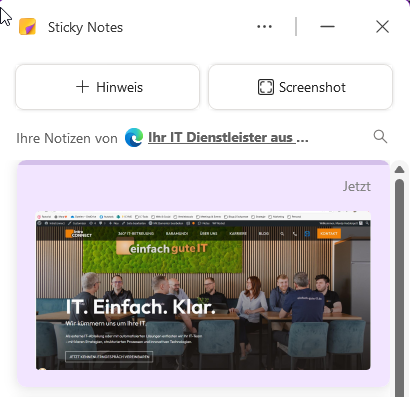
Task: Close the Sticky Notes window
Action: pos(382,27)
